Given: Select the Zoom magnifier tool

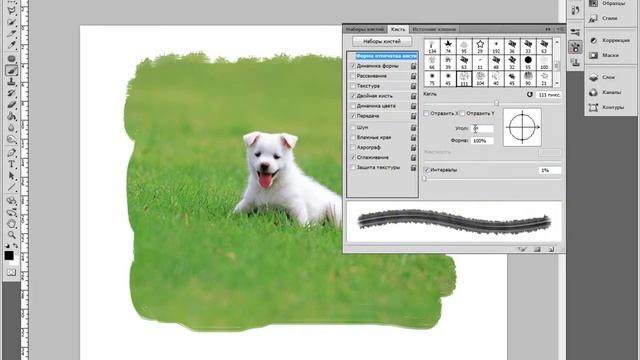Looking at the screenshot, I should (11, 235).
